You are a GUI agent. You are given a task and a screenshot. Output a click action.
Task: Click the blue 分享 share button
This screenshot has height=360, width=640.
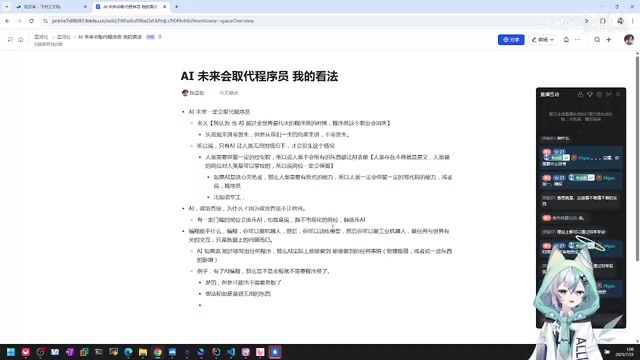pyautogui.click(x=511, y=40)
